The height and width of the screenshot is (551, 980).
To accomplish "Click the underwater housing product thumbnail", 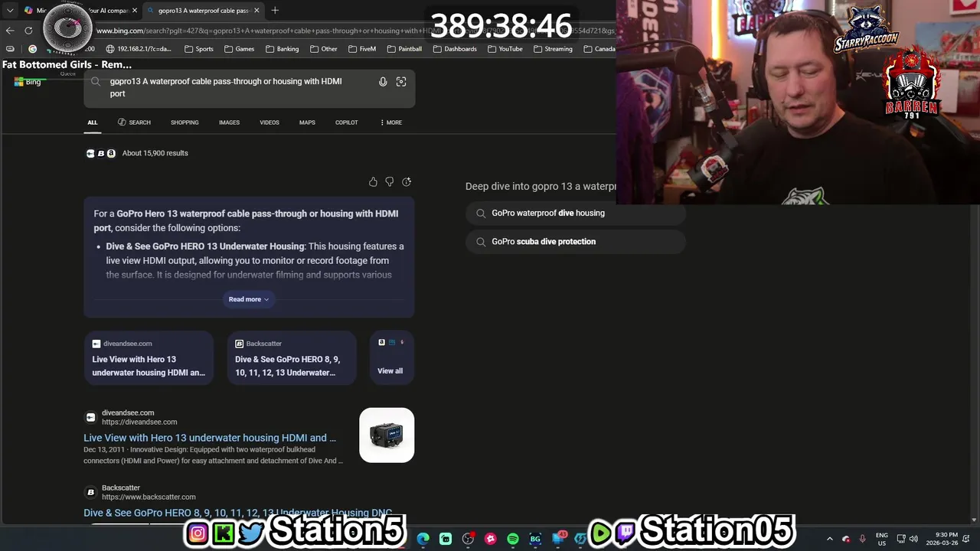I will click(x=387, y=435).
